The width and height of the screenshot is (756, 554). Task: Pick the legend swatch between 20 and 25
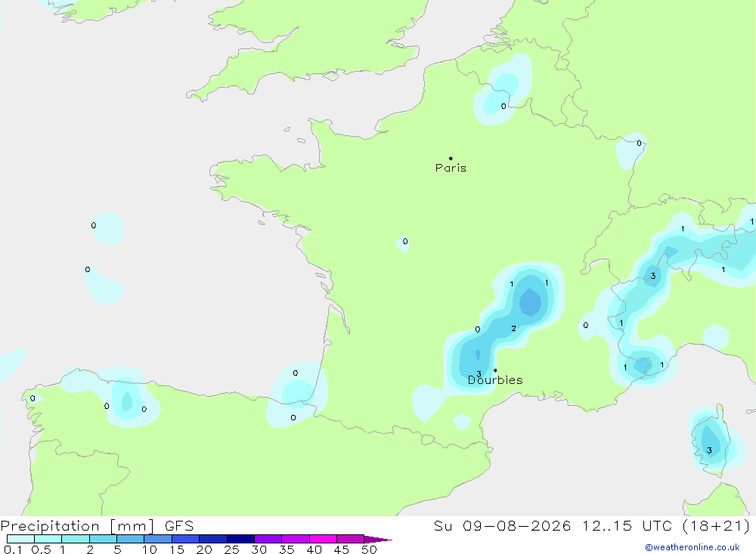pos(212,539)
